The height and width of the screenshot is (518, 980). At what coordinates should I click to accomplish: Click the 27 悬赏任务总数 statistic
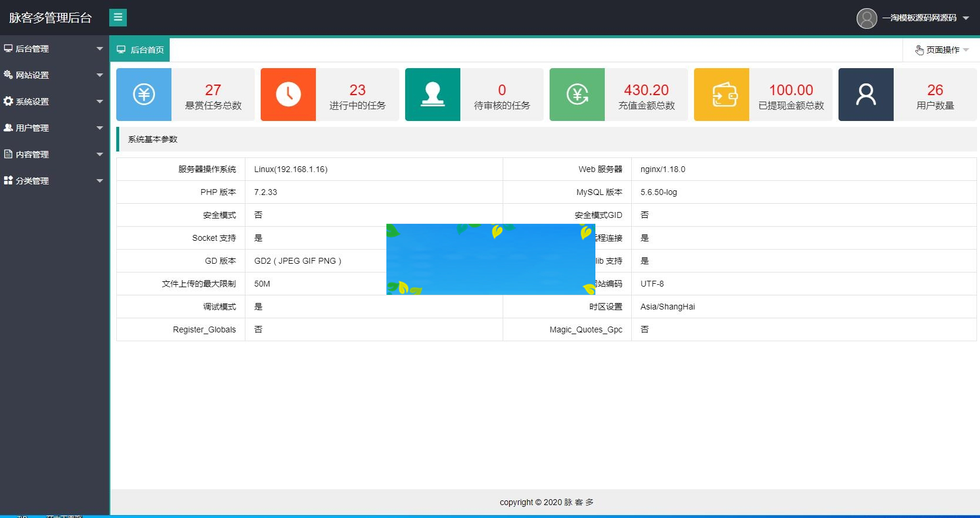[x=213, y=96]
